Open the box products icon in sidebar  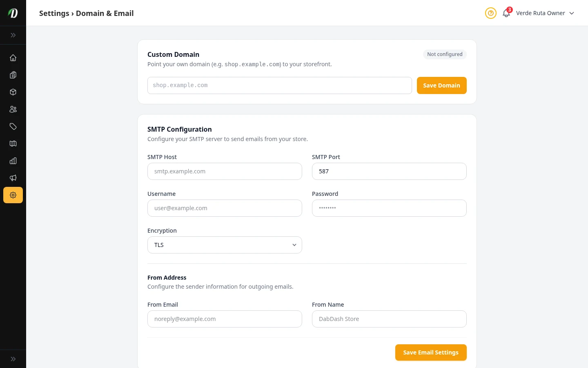click(13, 92)
